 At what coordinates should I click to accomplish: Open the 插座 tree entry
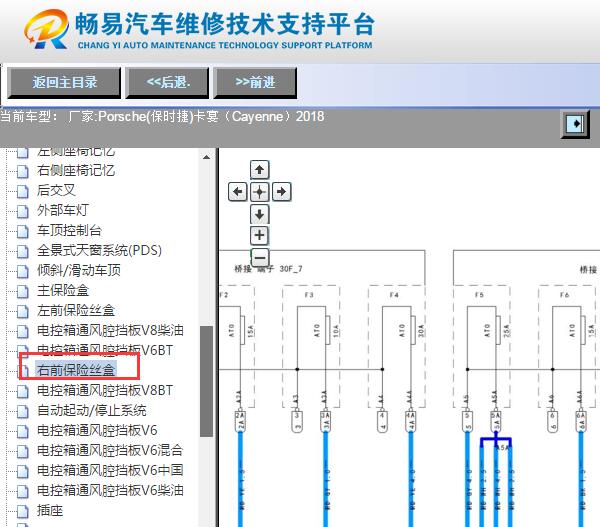pyautogui.click(x=50, y=510)
